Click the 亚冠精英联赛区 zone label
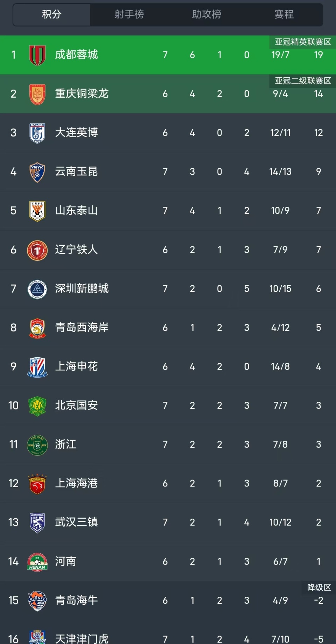This screenshot has height=644, width=336. tap(303, 42)
